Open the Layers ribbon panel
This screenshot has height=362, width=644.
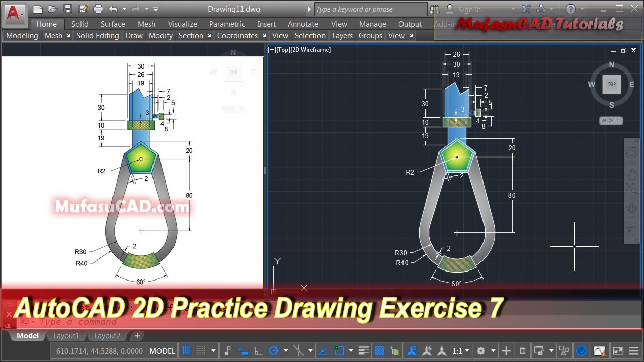point(342,36)
